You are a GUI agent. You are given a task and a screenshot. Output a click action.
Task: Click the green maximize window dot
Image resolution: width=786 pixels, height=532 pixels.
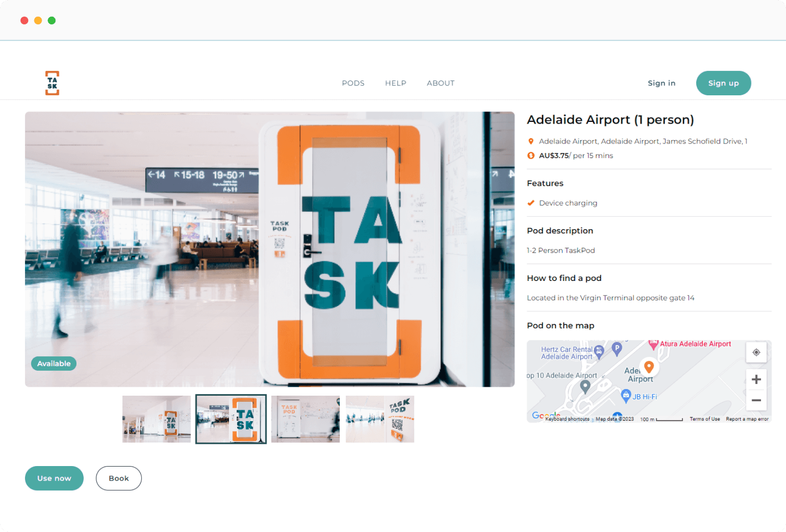pyautogui.click(x=52, y=21)
